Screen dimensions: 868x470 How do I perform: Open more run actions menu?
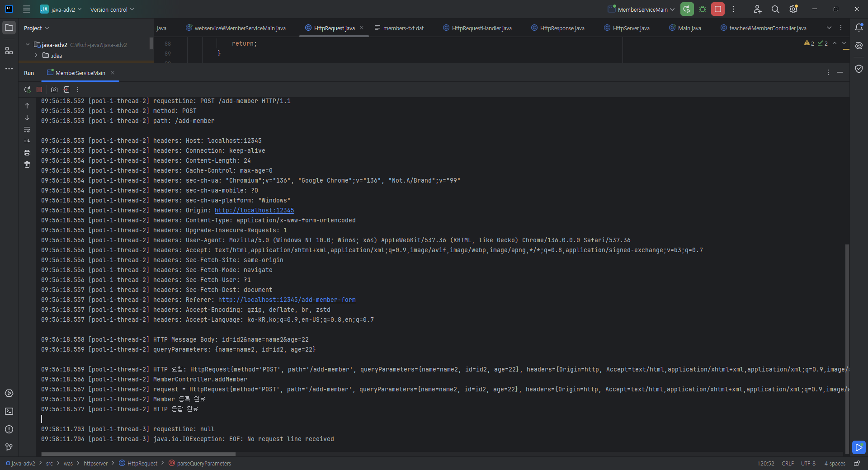(x=733, y=9)
